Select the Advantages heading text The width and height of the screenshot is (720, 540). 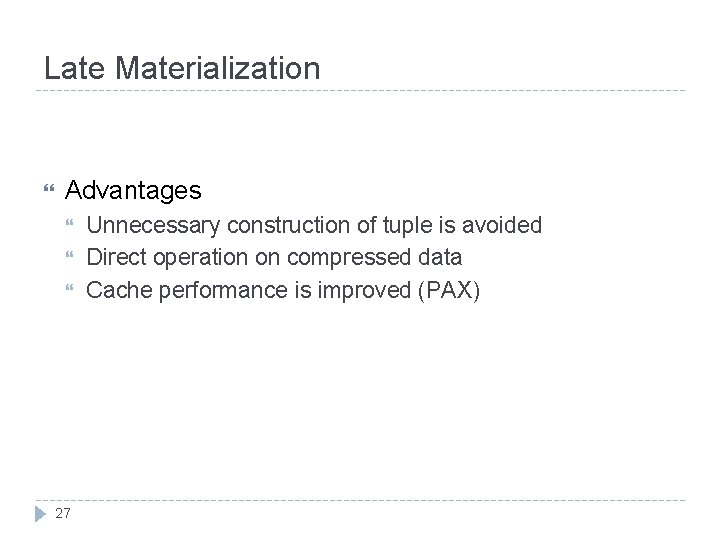[133, 190]
